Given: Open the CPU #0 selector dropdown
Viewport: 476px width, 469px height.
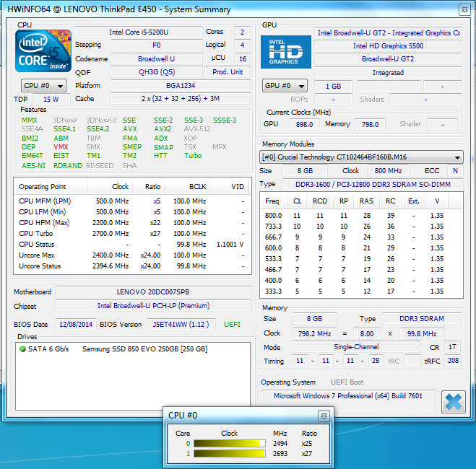Looking at the screenshot, I should coord(43,86).
